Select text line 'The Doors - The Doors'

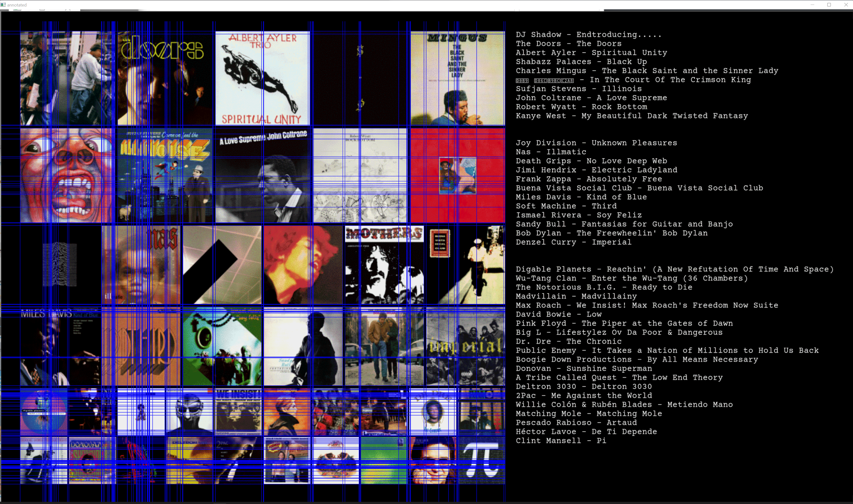(569, 44)
